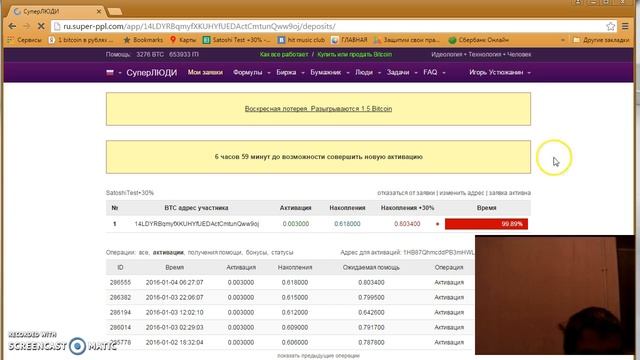Open the Satoshi Test +30% bookmark
This screenshot has height=360, width=640.
pos(237,40)
